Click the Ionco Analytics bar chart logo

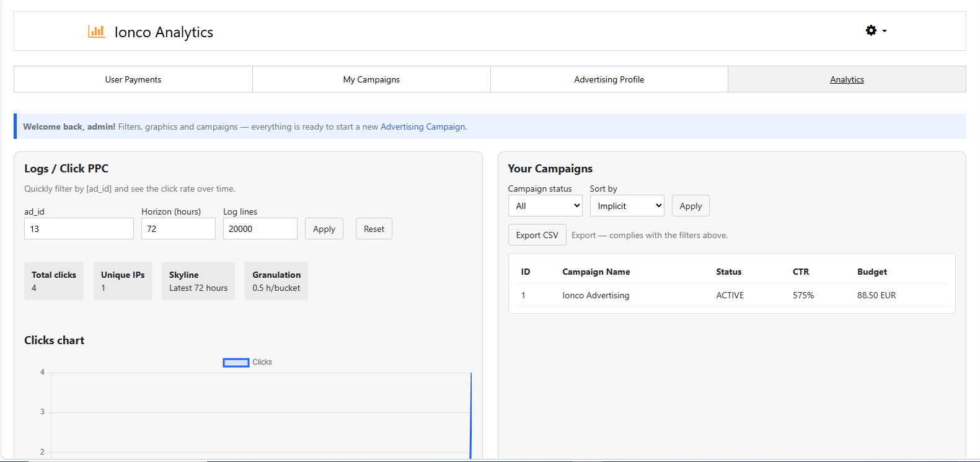tap(96, 31)
